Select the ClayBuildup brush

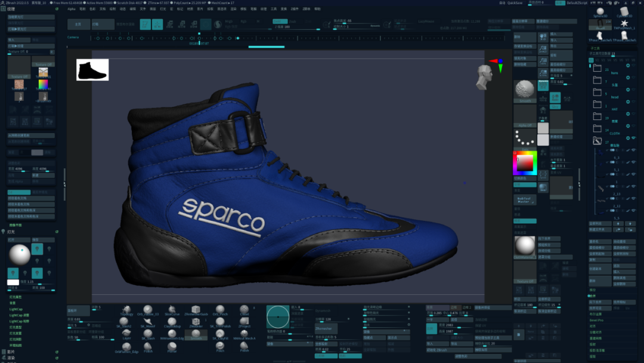(x=172, y=322)
